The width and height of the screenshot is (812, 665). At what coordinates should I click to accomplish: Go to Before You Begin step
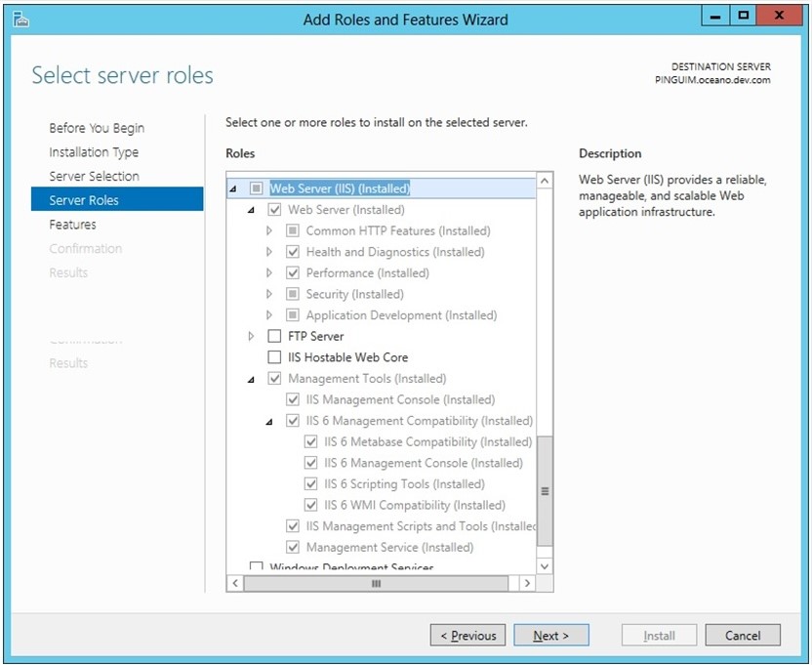pos(97,128)
